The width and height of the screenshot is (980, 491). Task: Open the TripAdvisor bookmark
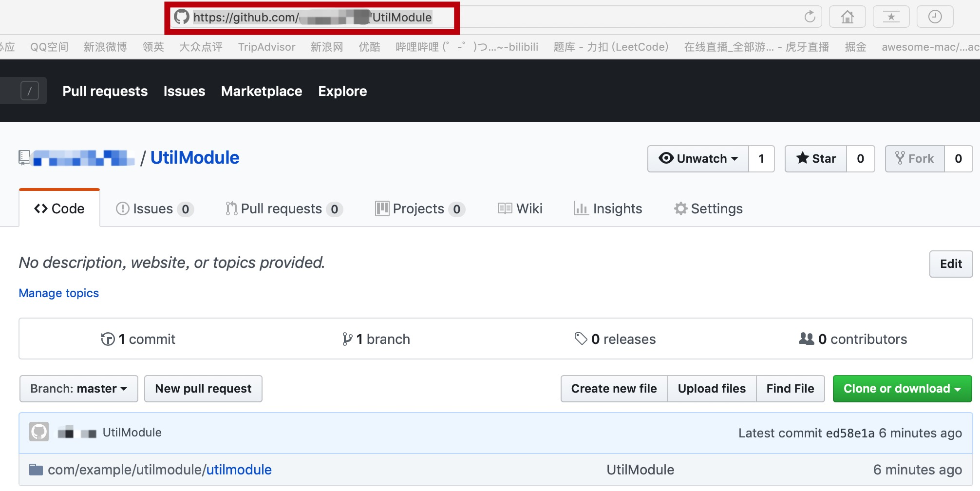tap(266, 47)
